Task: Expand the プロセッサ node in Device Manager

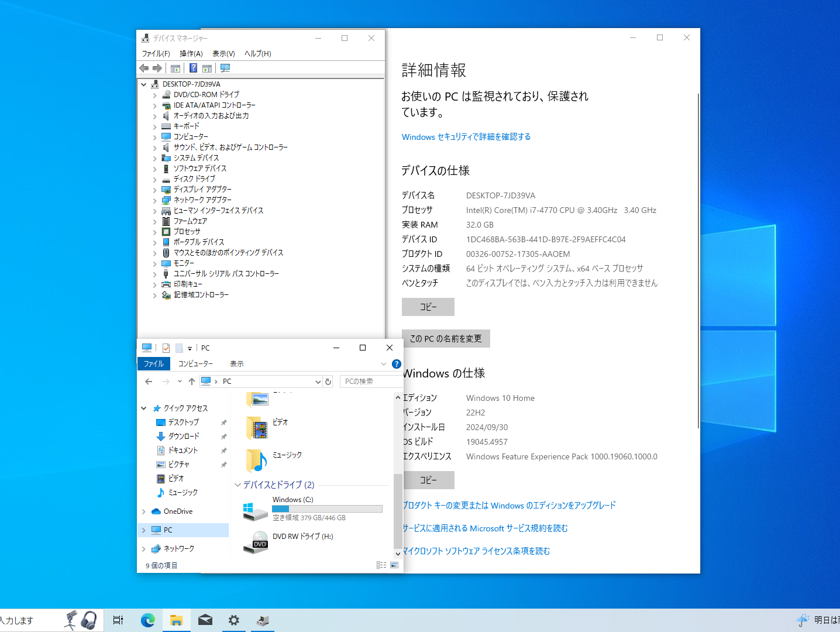Action: pyautogui.click(x=154, y=232)
